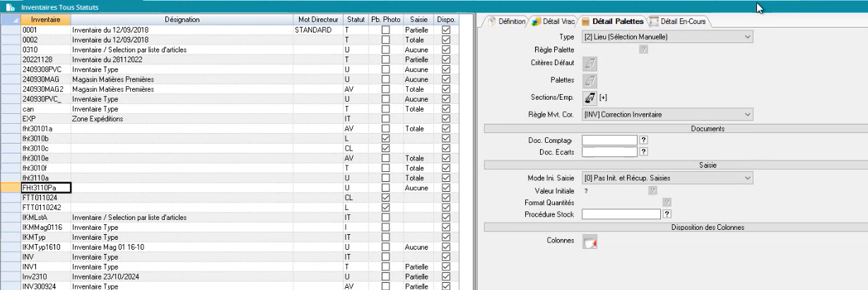Uncheck Dispo. checkbox for EXP row

(x=445, y=120)
